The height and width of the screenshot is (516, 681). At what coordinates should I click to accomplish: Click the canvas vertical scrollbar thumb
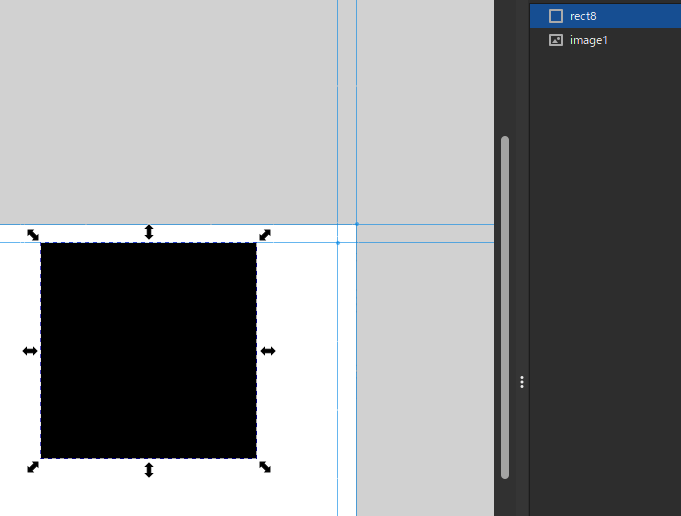click(x=505, y=300)
